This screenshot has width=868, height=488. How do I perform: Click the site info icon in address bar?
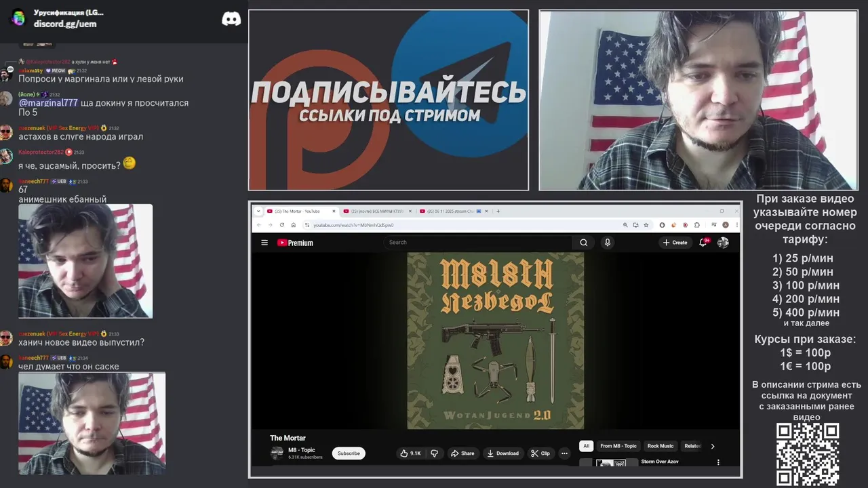tap(307, 225)
